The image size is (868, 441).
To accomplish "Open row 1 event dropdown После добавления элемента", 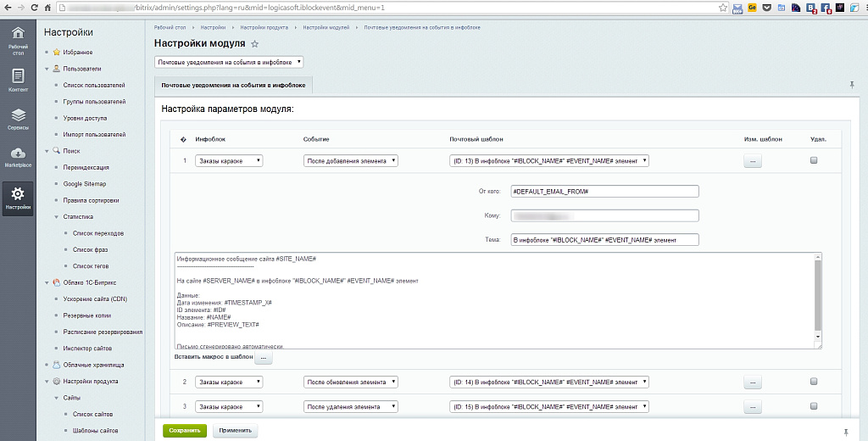I will (350, 160).
